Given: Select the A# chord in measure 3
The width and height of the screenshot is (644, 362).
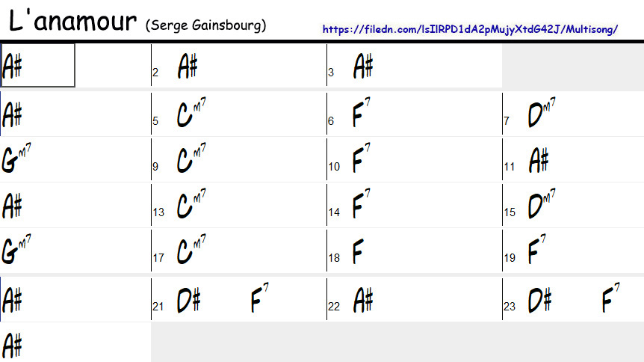Looking at the screenshot, I should pyautogui.click(x=363, y=67).
